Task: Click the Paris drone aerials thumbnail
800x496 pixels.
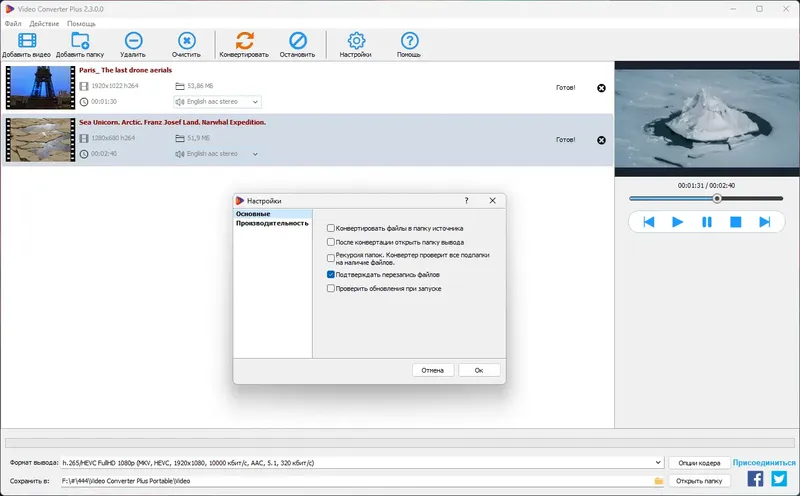Action: click(40, 87)
